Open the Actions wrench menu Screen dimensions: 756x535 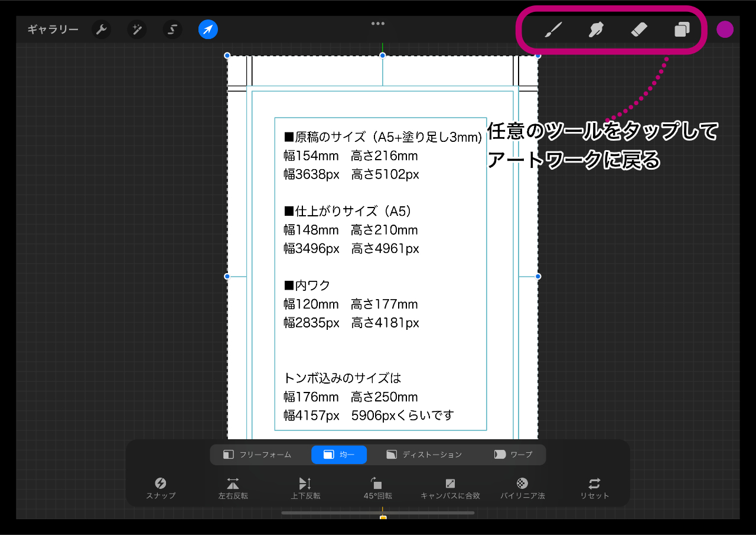102,30
